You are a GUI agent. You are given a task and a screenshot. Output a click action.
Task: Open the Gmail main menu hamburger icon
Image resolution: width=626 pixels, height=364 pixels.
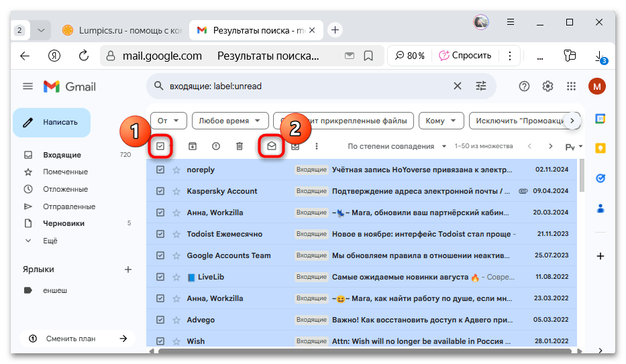point(28,86)
